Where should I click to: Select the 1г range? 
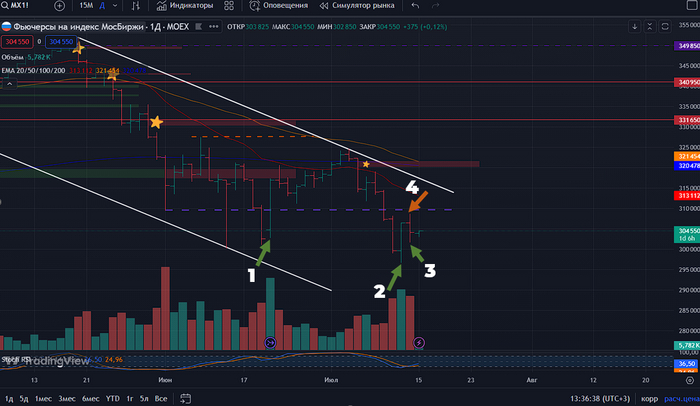tap(130, 398)
